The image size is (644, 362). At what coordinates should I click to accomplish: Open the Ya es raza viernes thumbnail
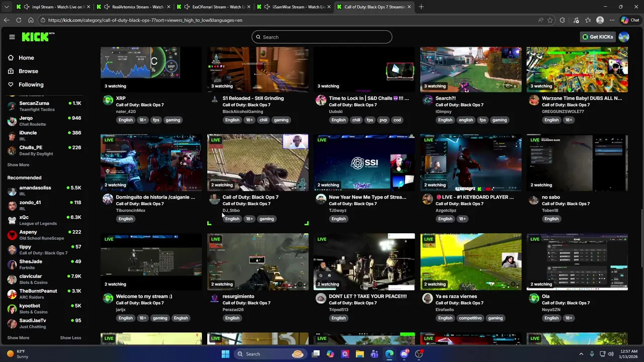click(x=471, y=261)
